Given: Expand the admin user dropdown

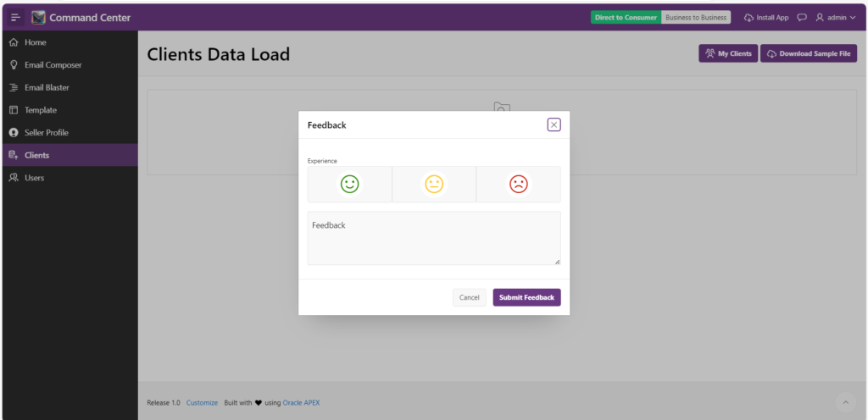Looking at the screenshot, I should 835,17.
